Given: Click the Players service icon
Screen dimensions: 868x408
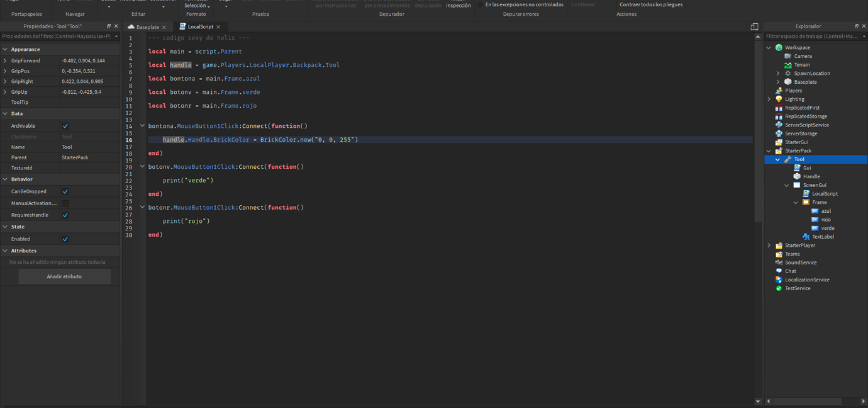Looking at the screenshot, I should pos(779,91).
